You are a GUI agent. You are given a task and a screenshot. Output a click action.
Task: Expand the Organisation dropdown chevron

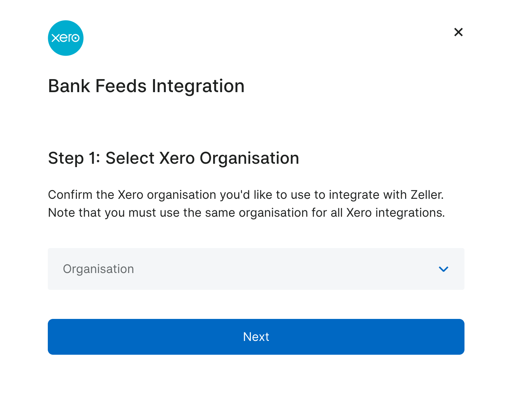[443, 269]
